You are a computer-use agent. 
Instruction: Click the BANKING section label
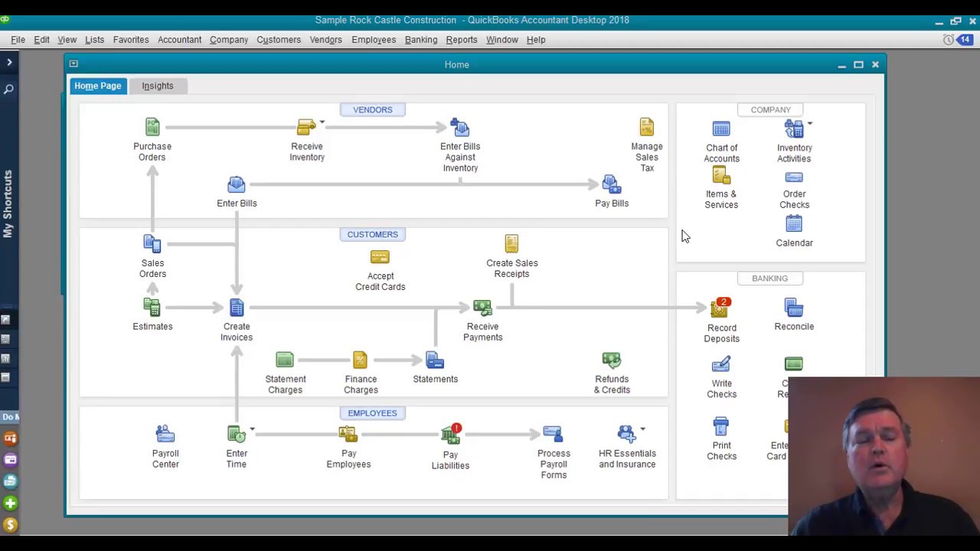point(769,279)
